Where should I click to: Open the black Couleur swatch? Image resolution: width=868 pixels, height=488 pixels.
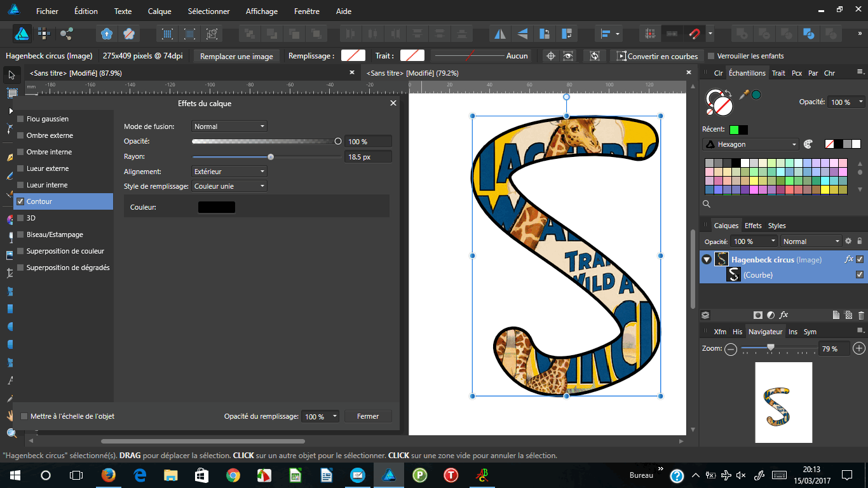pos(217,207)
